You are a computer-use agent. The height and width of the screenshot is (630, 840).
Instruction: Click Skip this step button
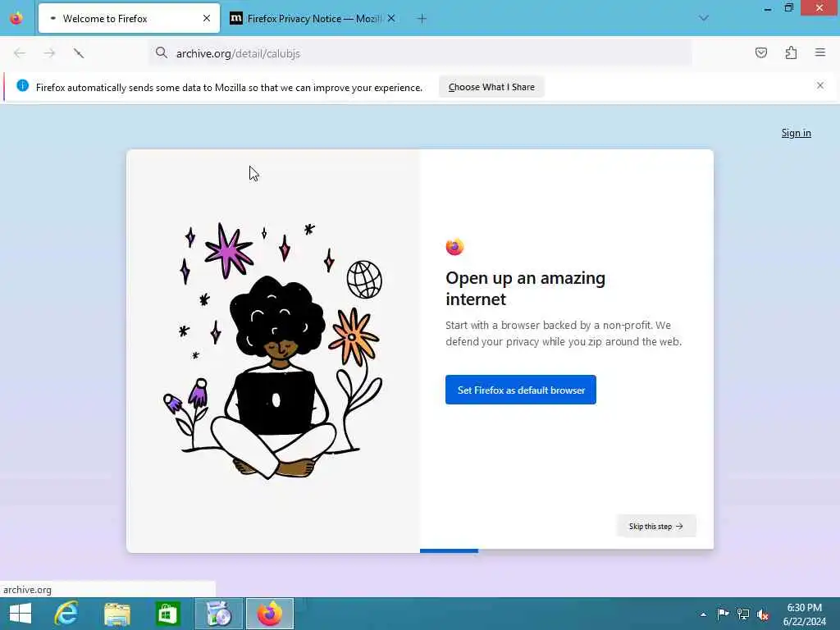[656, 526]
